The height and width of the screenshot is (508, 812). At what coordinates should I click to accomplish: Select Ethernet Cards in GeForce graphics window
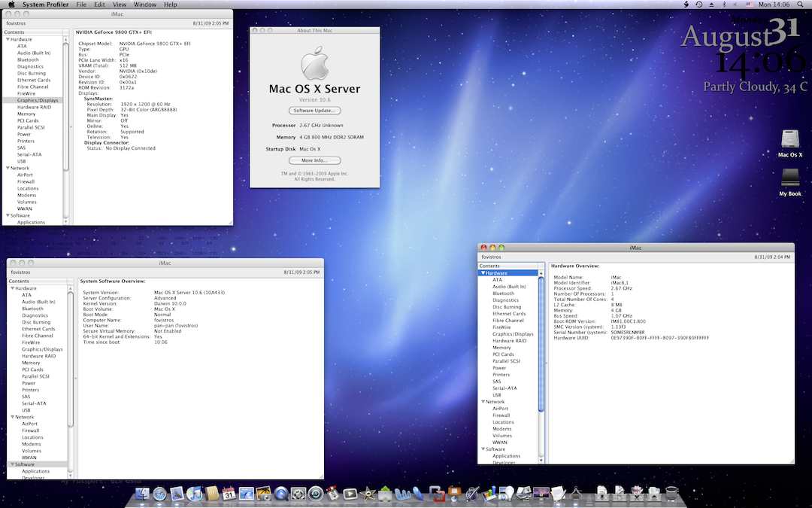pyautogui.click(x=34, y=80)
